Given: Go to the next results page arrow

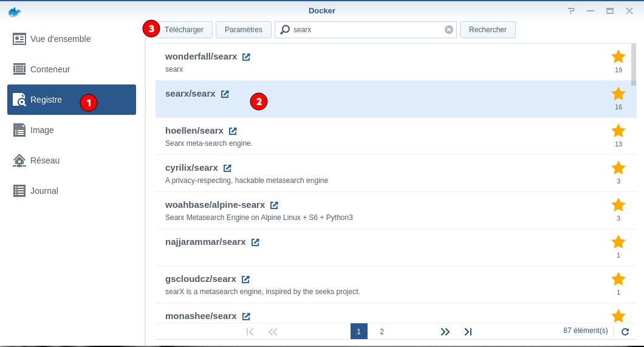Looking at the screenshot, I should click(x=445, y=332).
